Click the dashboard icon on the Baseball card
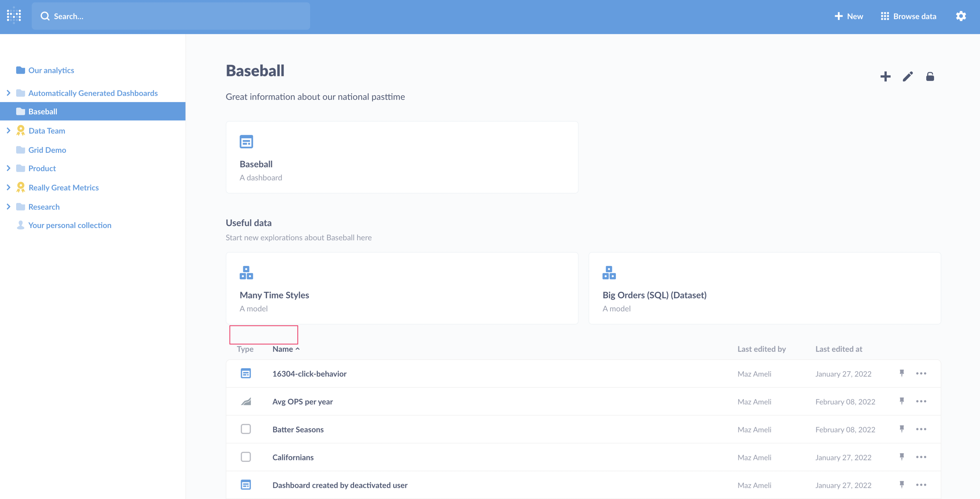Viewport: 980px width, 499px height. pos(246,141)
